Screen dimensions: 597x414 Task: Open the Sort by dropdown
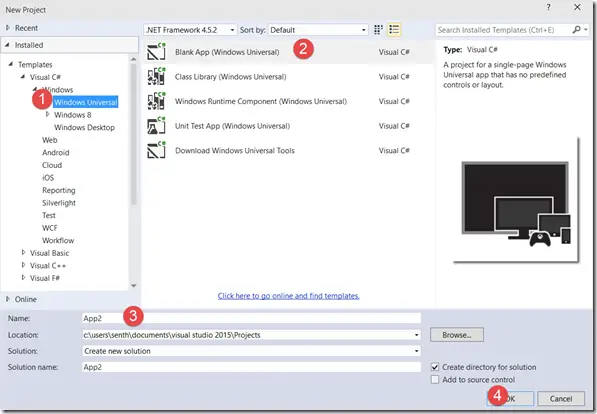point(318,30)
